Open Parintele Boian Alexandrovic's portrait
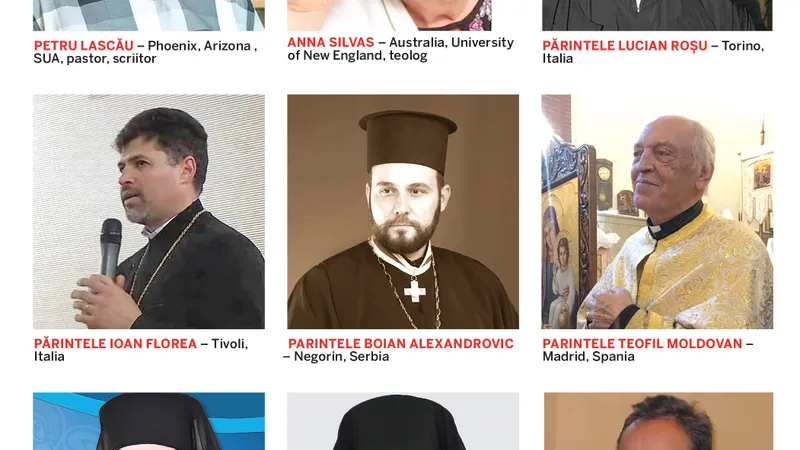This screenshot has width=800, height=450. pyautogui.click(x=403, y=211)
